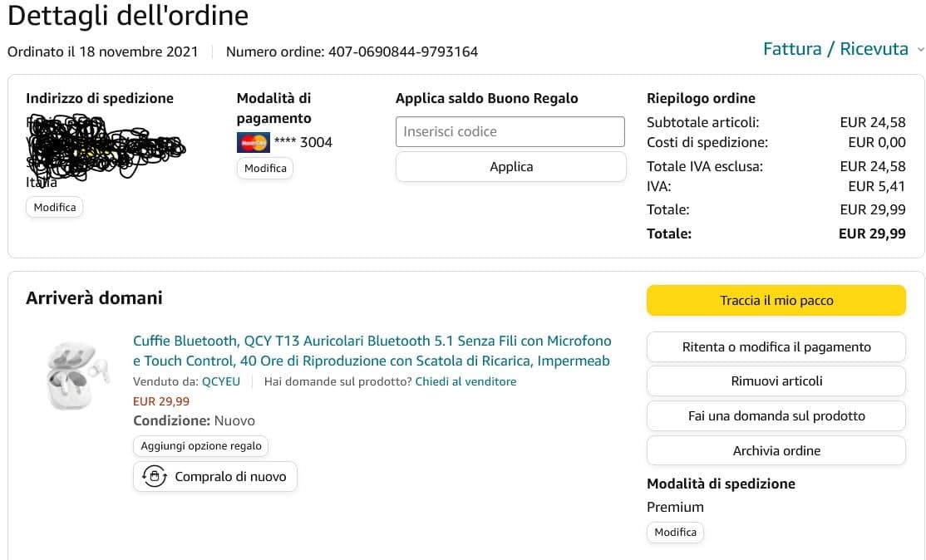
Task: Open the Cuffie Bluetooth QCY T13 product link
Action: coord(372,351)
